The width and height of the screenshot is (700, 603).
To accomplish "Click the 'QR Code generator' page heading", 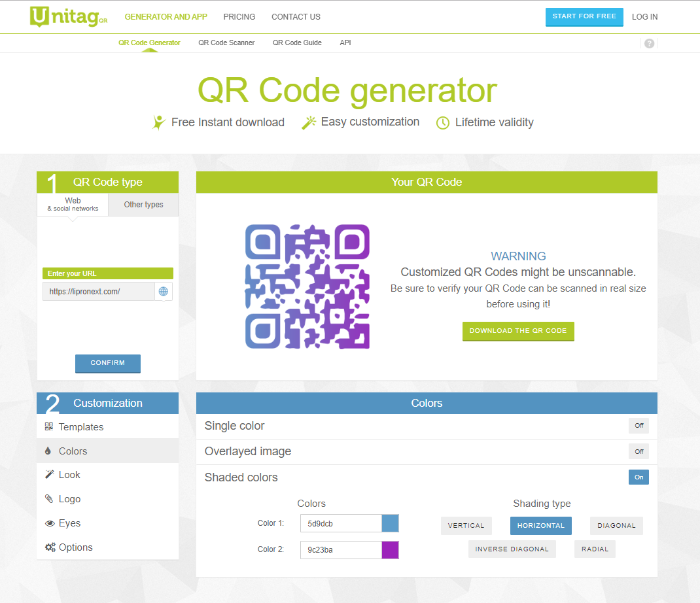I will (x=347, y=91).
